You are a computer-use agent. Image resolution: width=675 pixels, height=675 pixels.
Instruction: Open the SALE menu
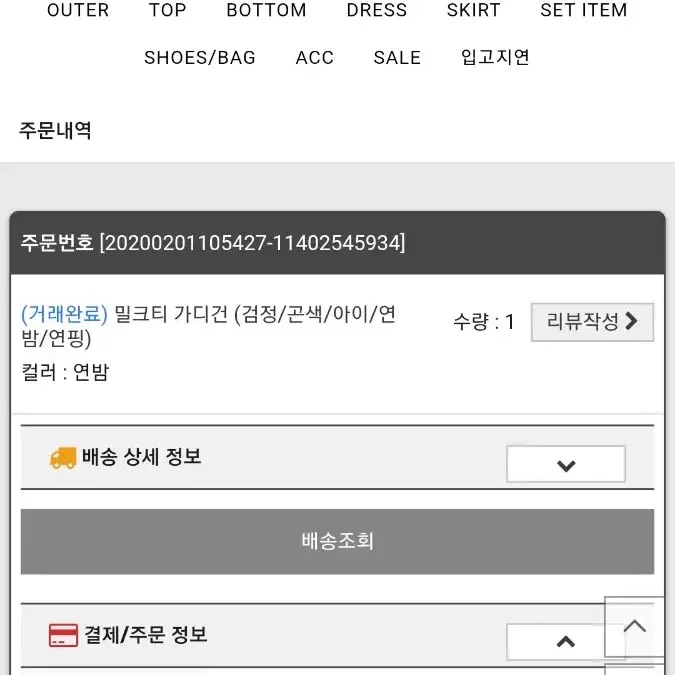pyautogui.click(x=397, y=58)
